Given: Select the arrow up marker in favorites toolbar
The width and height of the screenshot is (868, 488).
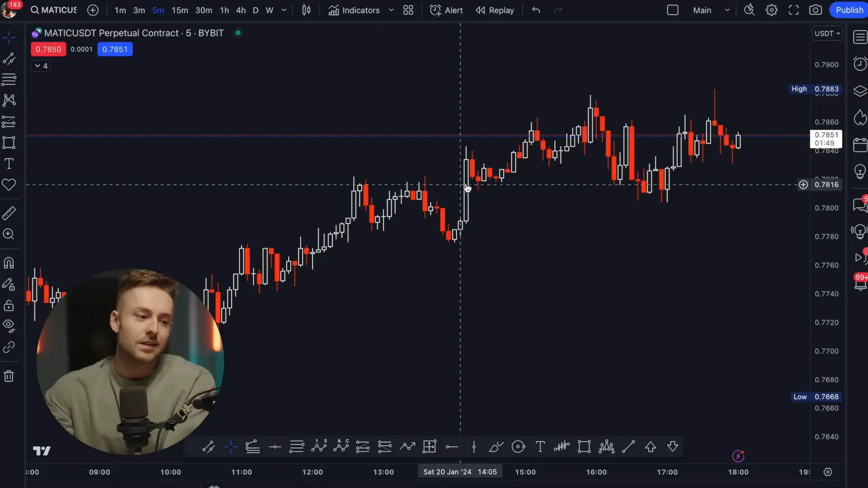Looking at the screenshot, I should [651, 447].
